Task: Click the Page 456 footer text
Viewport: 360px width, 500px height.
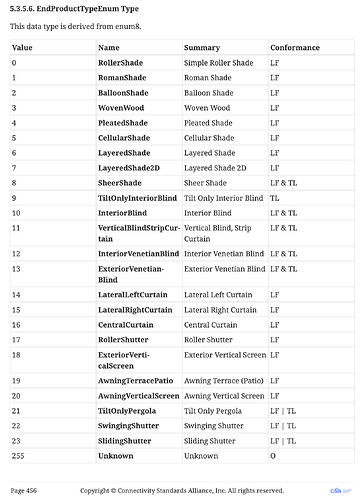Action: [x=24, y=491]
